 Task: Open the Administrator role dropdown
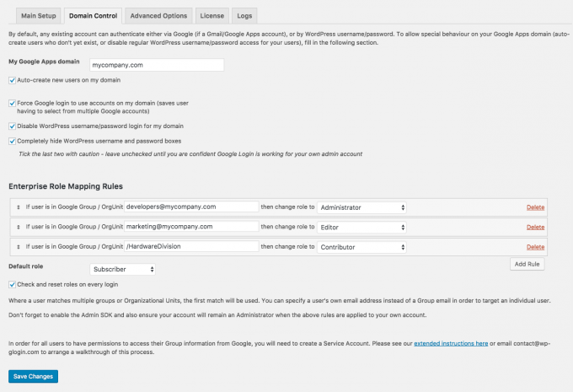pos(361,207)
